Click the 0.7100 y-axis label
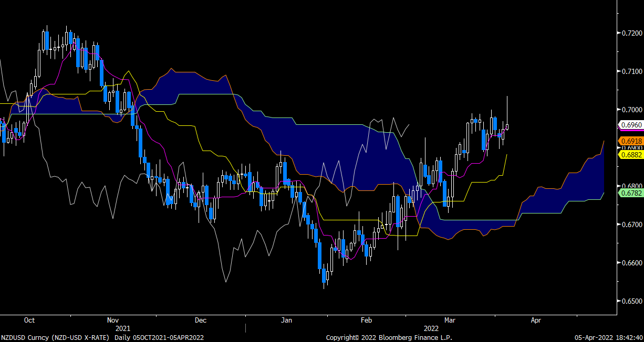 (x=631, y=71)
